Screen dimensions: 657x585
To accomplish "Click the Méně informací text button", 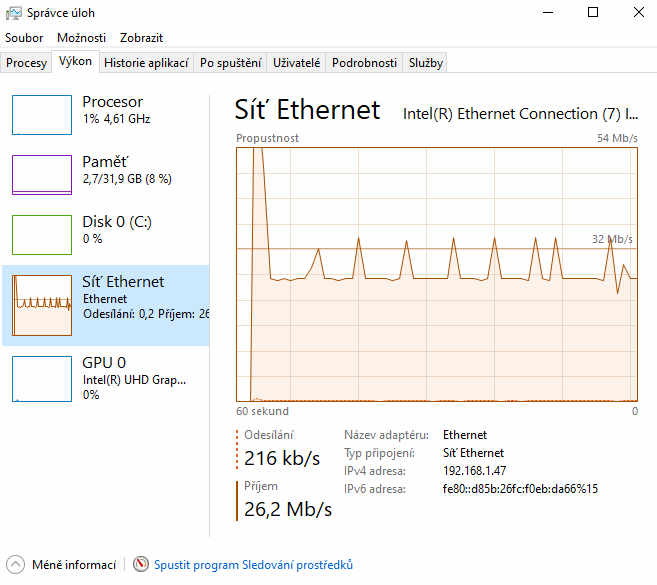I will click(x=74, y=565).
